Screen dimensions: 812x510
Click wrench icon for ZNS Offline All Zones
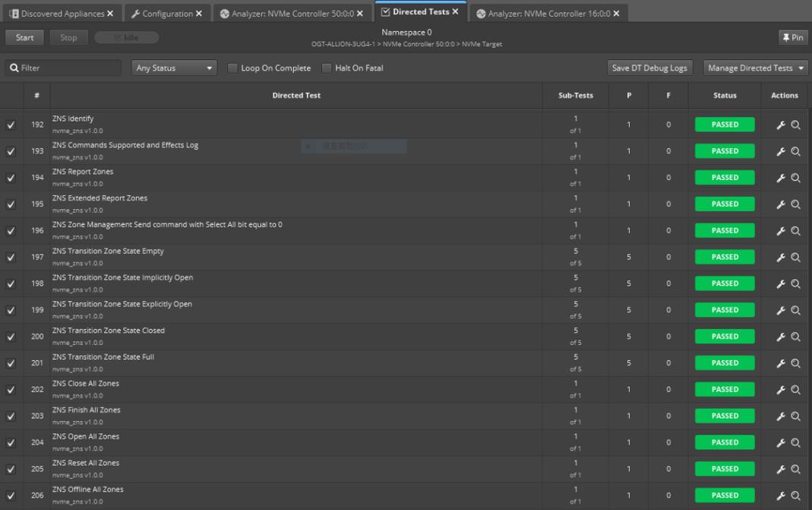(x=780, y=496)
